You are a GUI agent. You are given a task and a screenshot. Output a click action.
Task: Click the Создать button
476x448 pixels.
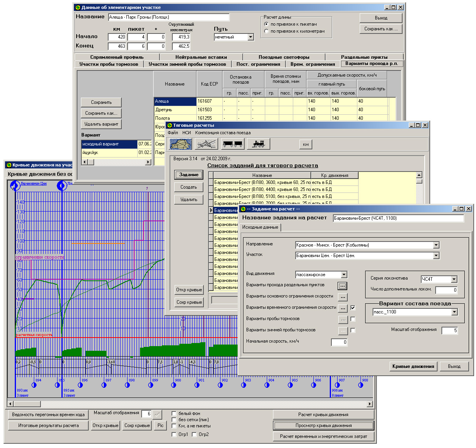(189, 187)
